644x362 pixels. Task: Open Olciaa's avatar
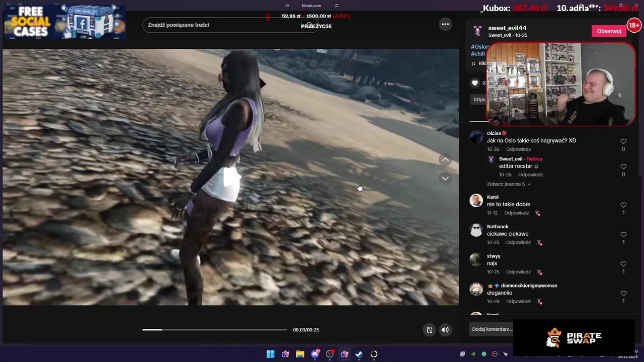coord(476,137)
